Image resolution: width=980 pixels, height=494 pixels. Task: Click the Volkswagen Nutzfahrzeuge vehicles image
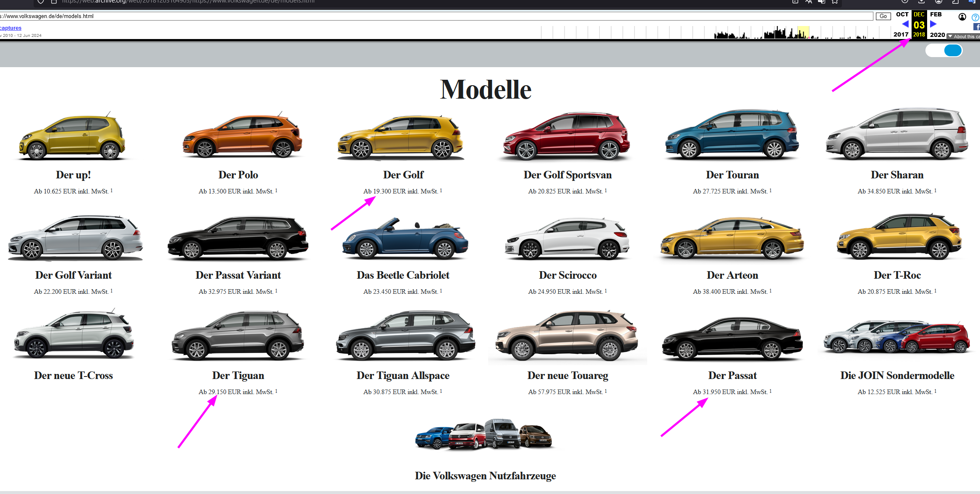pos(484,434)
